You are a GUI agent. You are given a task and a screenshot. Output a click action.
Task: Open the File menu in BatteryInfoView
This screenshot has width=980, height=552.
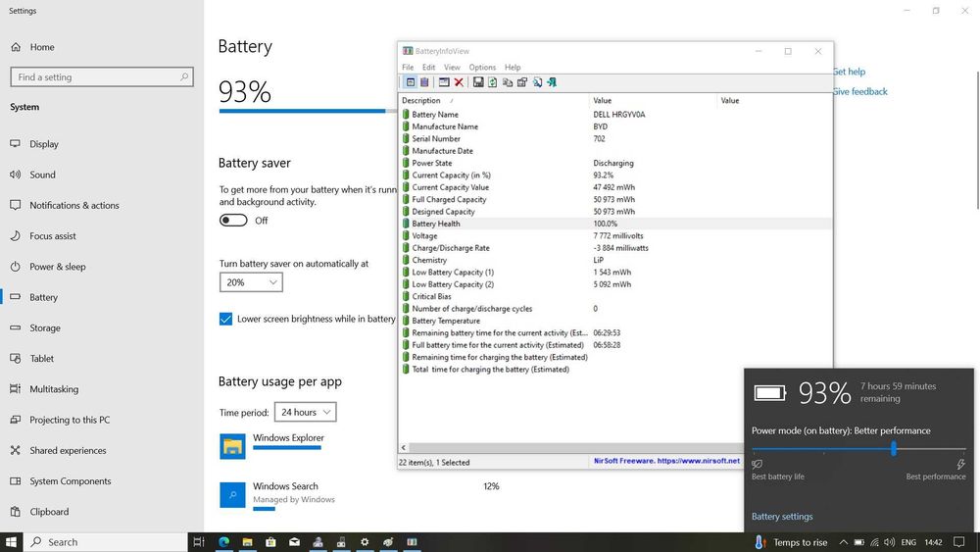408,67
